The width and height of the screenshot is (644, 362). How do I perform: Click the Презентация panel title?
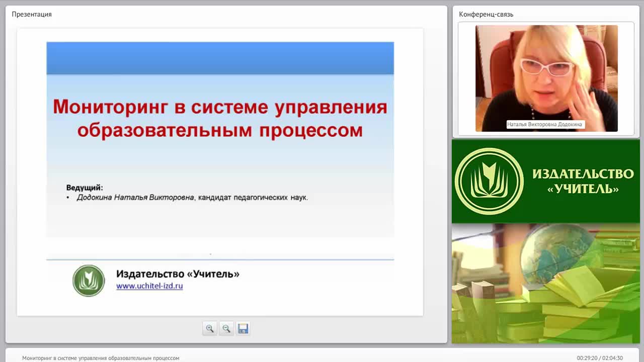(x=32, y=14)
